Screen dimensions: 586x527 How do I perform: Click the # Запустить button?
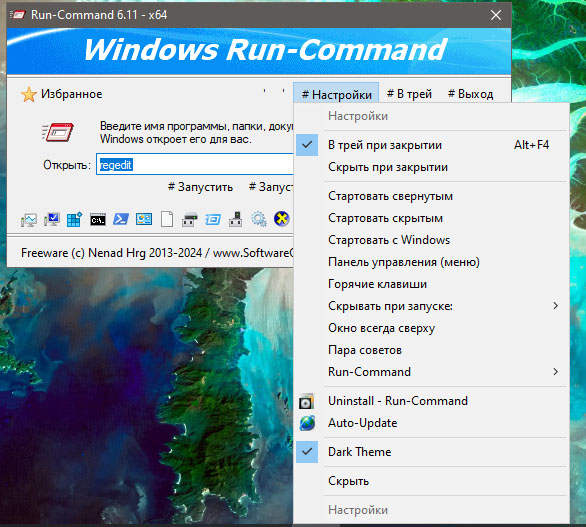pos(200,187)
